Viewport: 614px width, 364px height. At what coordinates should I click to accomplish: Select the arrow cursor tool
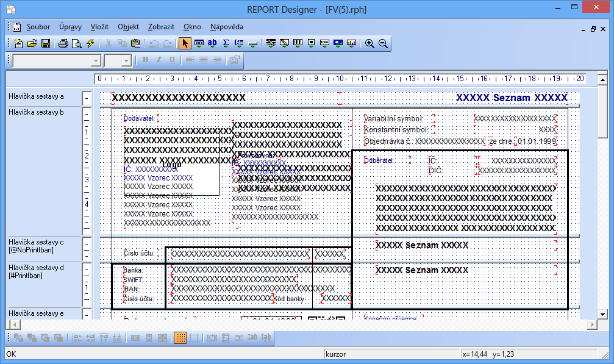click(185, 43)
